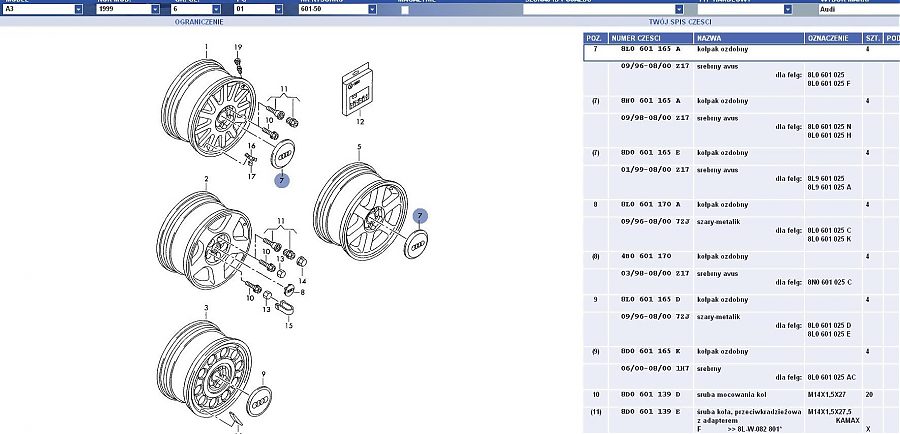The width and height of the screenshot is (900, 434).
Task: Click the key-shaped part labeled 15
Action: pos(284,307)
